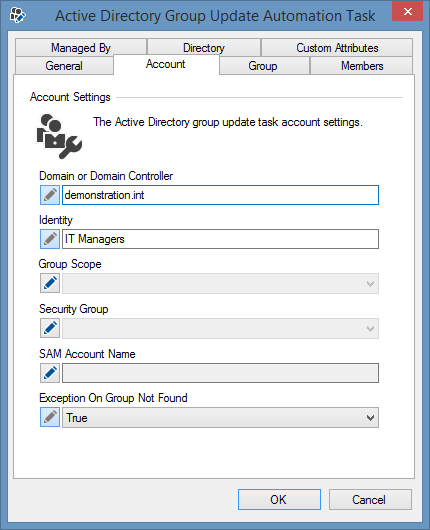Viewport: 430px width, 530px height.
Task: Enable Security Group via its pencil icon
Action: 50,328
